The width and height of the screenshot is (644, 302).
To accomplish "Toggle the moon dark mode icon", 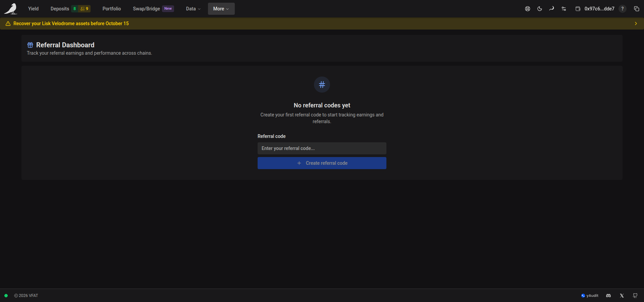I will 540,9.
